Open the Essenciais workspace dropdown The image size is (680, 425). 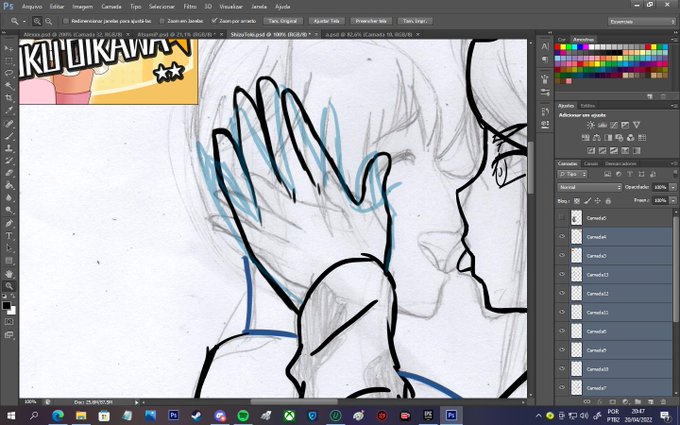tap(641, 21)
